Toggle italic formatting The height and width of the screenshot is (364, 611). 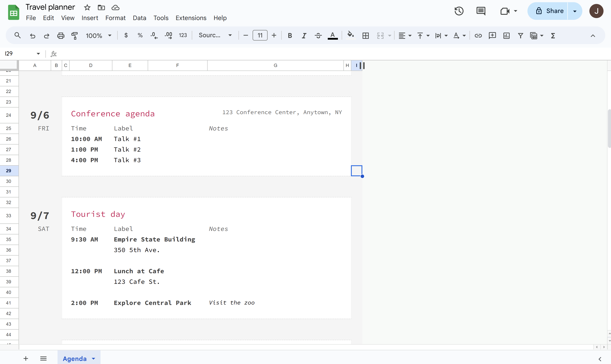click(304, 35)
